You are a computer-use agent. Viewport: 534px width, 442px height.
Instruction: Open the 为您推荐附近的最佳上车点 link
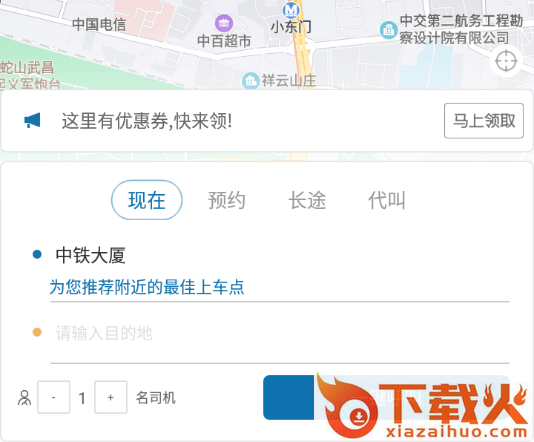click(147, 287)
